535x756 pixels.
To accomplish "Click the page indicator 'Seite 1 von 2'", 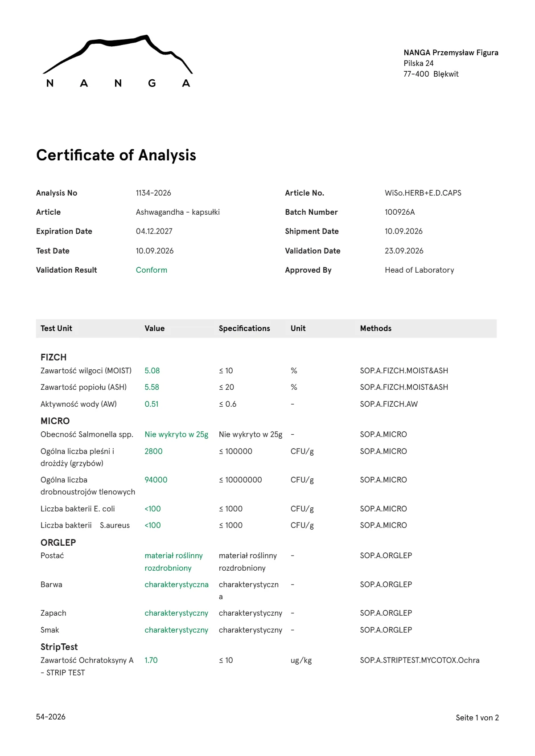I will 477,718.
